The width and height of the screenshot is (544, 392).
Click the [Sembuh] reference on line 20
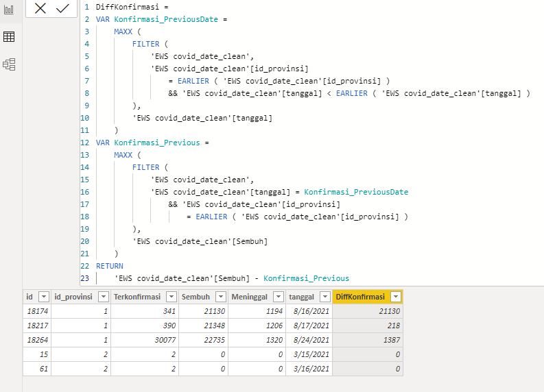pyautogui.click(x=250, y=241)
